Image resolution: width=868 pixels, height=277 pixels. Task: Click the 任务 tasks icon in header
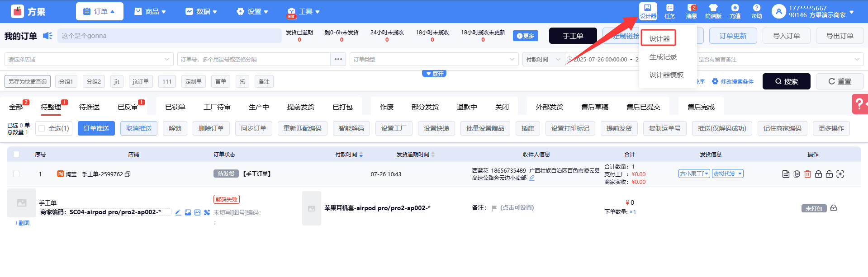point(669,11)
